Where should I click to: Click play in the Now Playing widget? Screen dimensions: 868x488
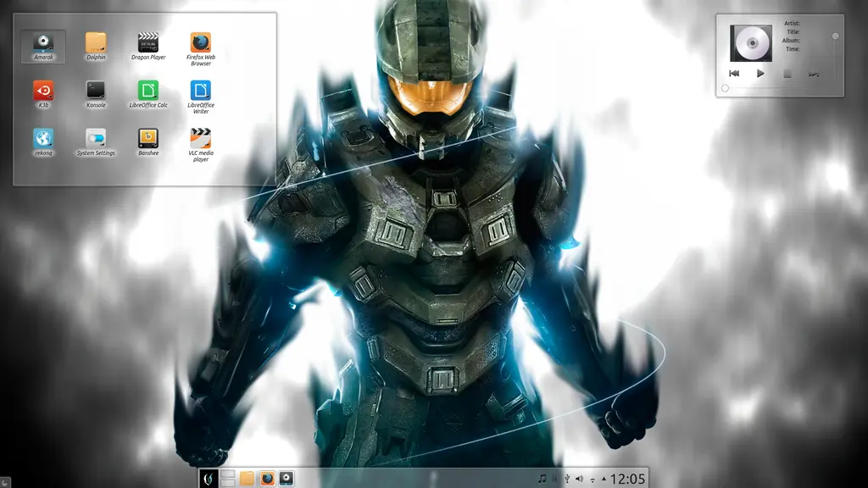tap(760, 73)
